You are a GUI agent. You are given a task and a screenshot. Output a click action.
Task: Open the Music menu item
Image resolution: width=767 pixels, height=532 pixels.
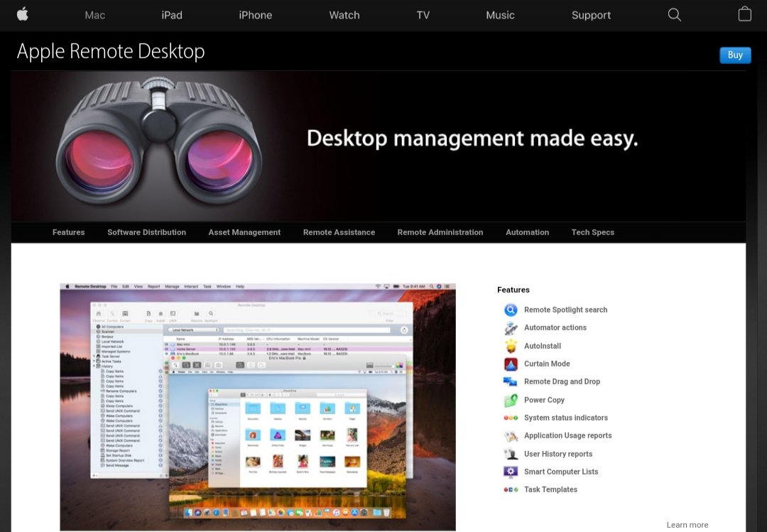(x=500, y=15)
